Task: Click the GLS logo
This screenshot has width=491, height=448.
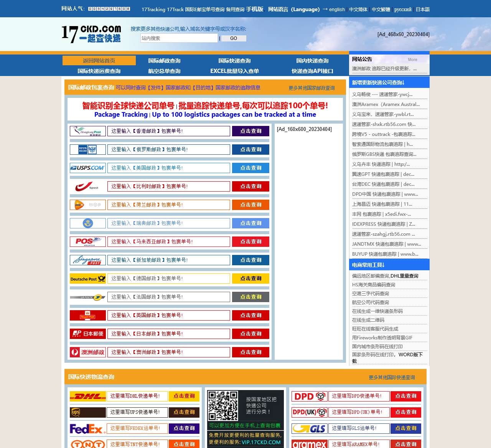Action: 309,428
